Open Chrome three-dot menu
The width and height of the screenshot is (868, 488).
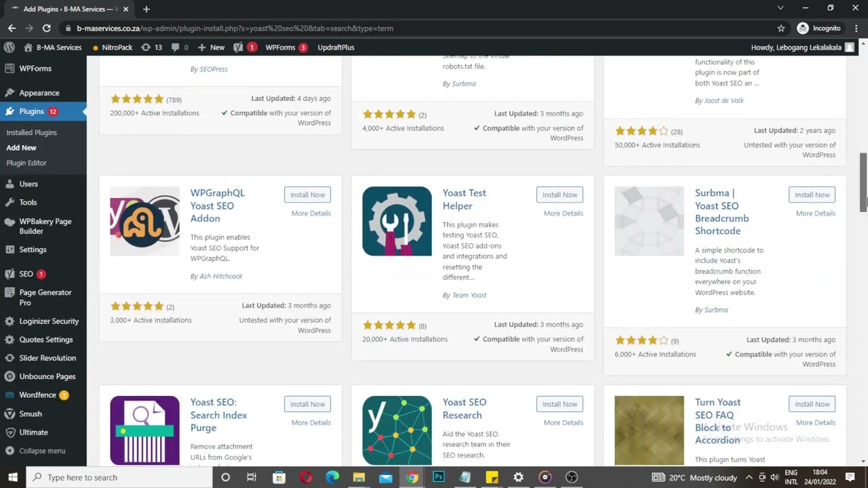(x=855, y=28)
